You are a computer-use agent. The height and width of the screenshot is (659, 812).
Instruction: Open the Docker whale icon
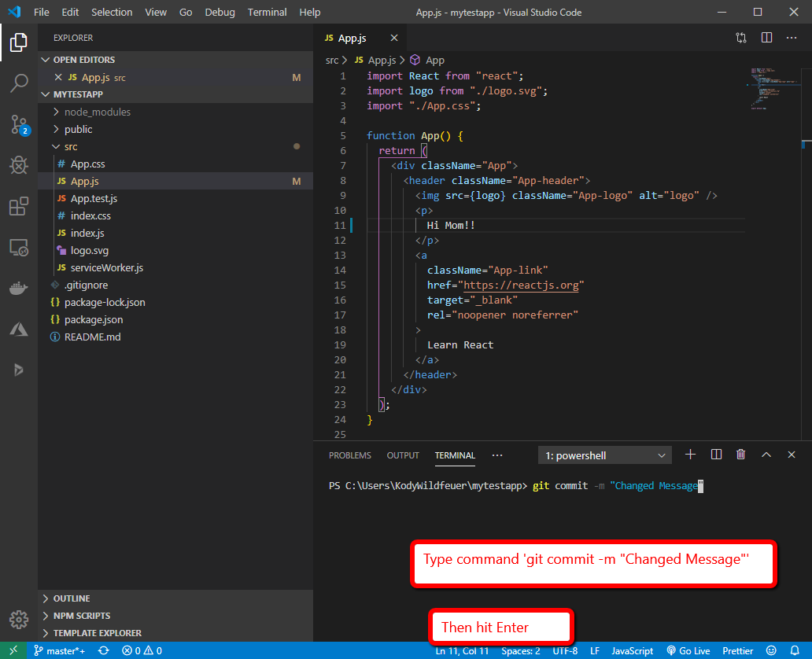click(19, 289)
